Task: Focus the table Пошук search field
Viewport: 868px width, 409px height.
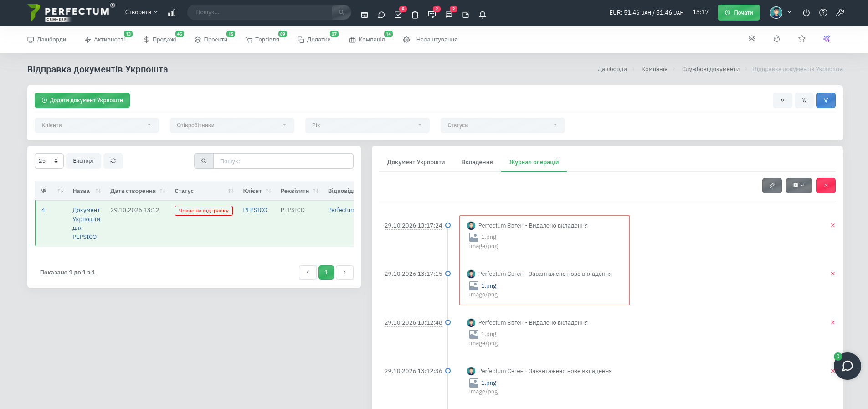Action: point(283,161)
